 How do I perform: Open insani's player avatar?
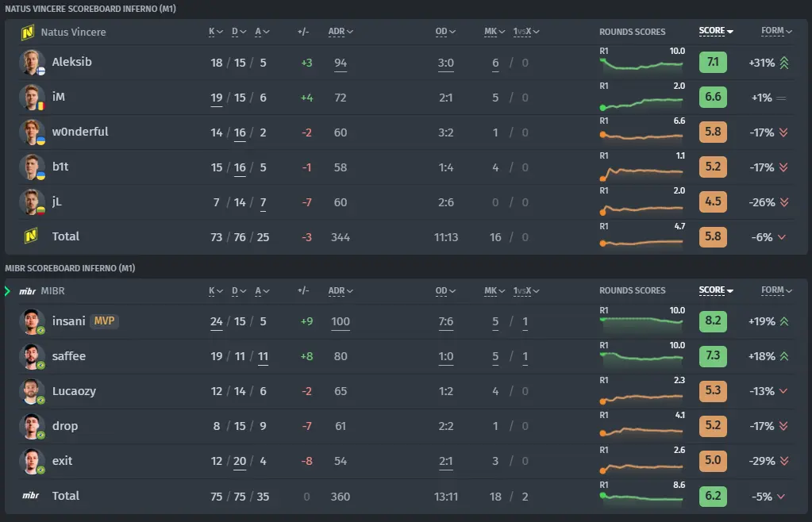tap(32, 321)
